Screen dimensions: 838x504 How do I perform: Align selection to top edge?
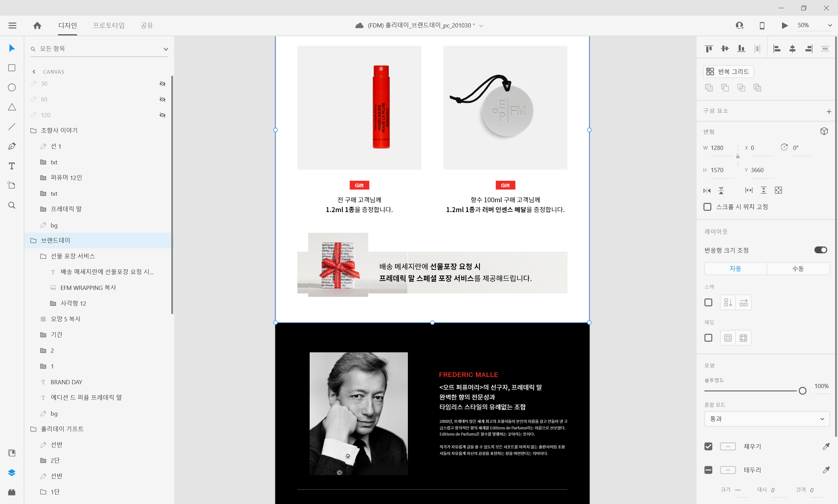tap(709, 49)
